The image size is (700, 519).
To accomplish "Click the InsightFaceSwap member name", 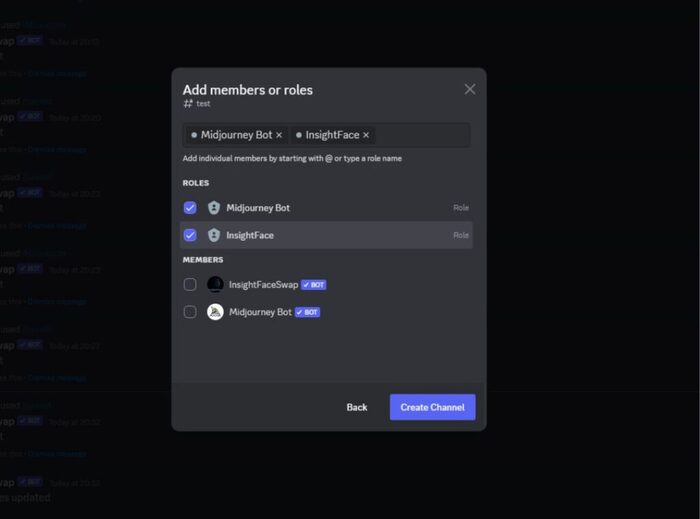I will (x=263, y=285).
